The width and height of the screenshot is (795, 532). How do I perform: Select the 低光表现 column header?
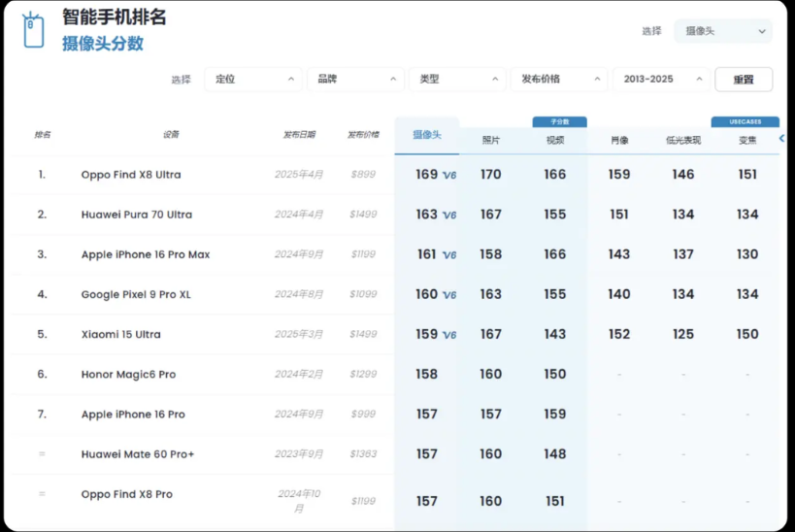[x=683, y=141]
